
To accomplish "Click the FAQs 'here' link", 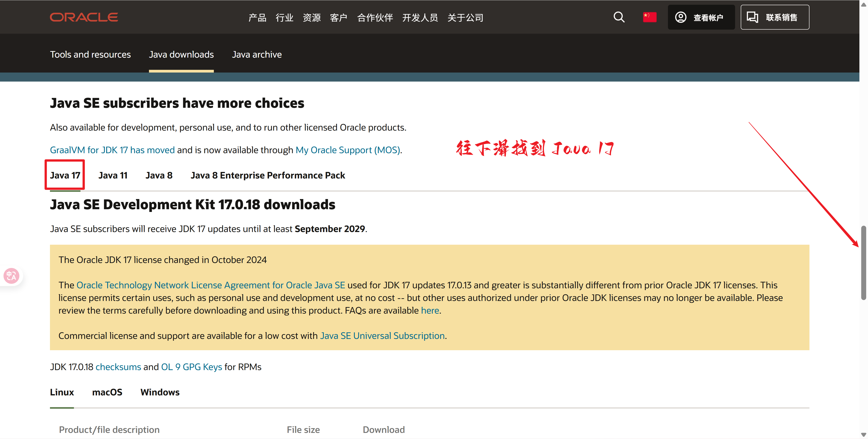I will (x=430, y=310).
